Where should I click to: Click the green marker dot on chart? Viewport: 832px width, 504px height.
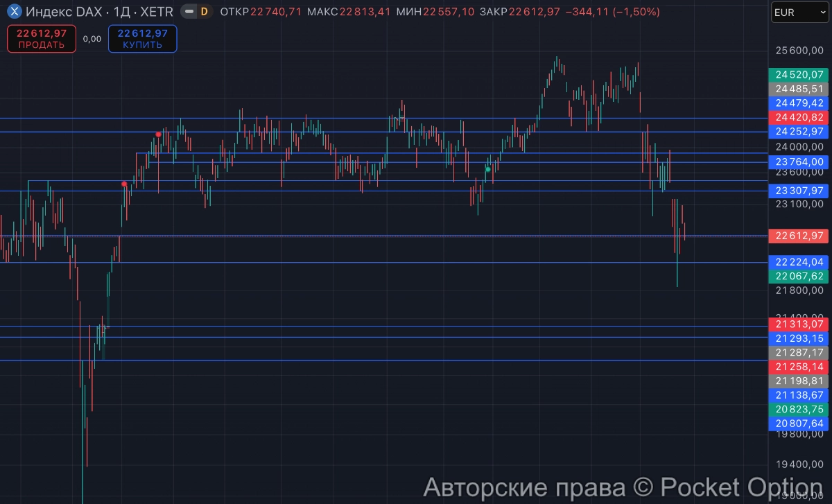488,169
